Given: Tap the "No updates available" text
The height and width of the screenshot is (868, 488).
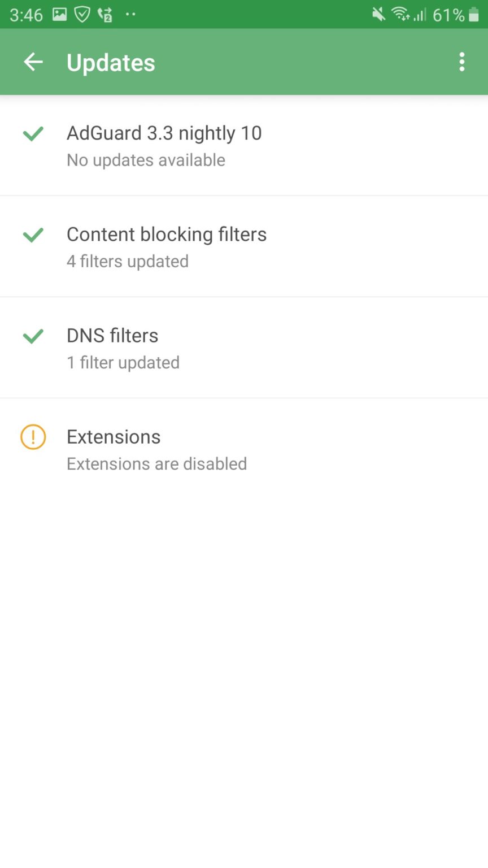Looking at the screenshot, I should coord(146,160).
